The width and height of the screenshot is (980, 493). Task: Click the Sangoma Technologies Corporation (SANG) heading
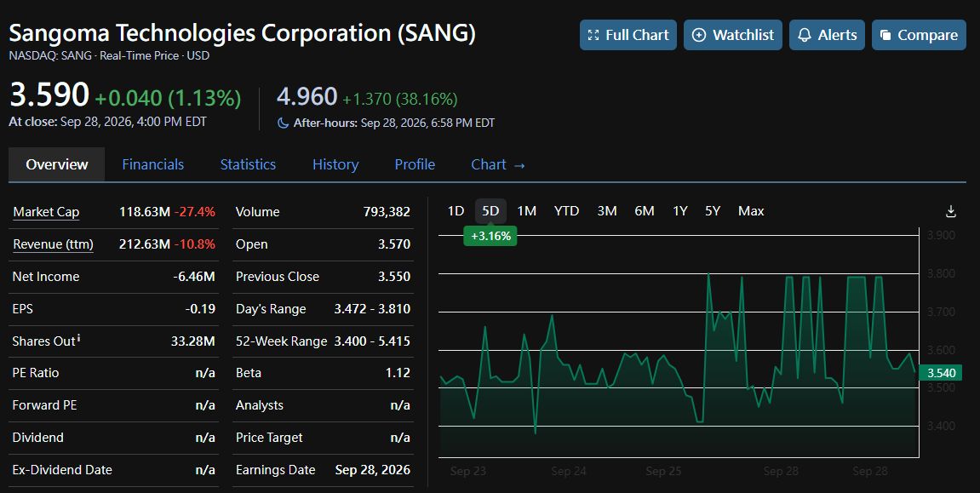243,32
